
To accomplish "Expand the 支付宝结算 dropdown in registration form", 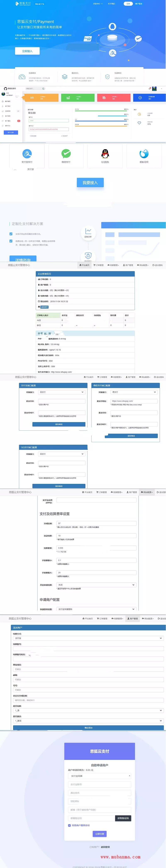I will click(x=100, y=776).
